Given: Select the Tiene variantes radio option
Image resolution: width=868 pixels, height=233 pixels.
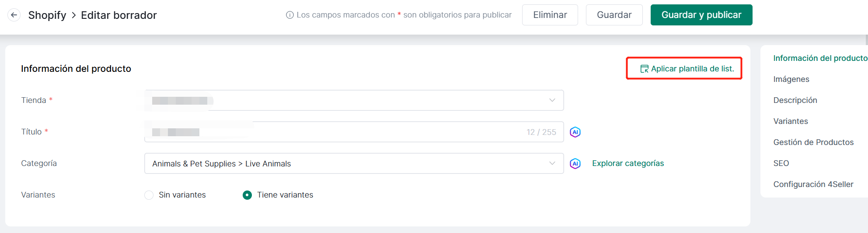Looking at the screenshot, I should [247, 195].
